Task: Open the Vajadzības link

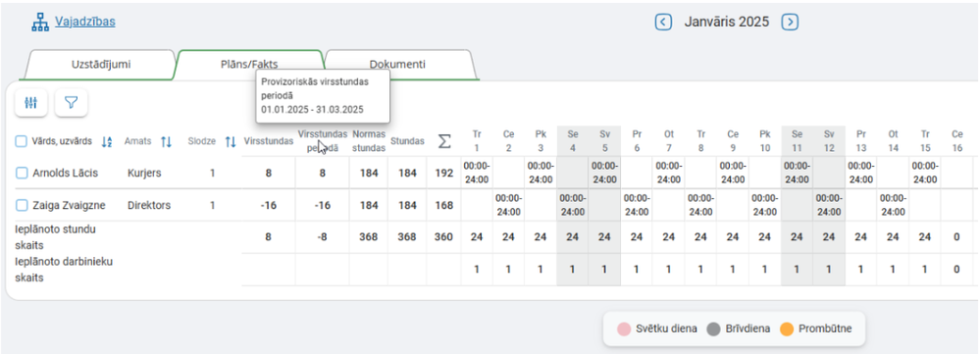Action: click(85, 22)
